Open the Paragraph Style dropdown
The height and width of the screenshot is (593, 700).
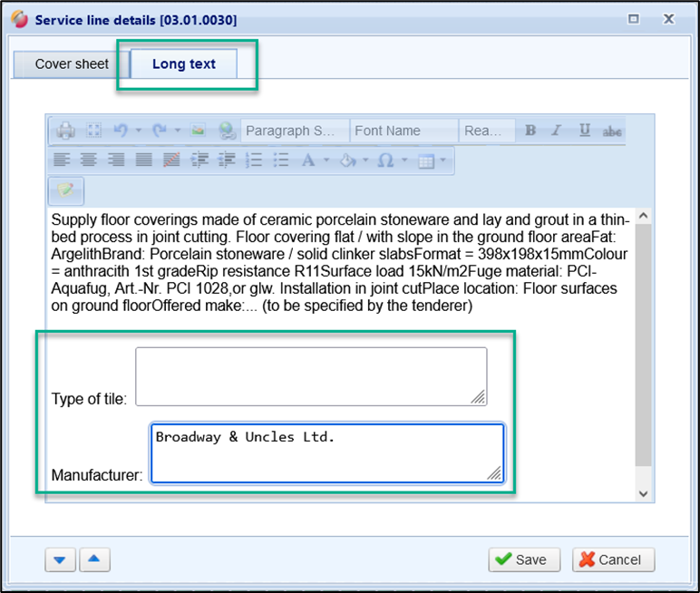point(295,131)
